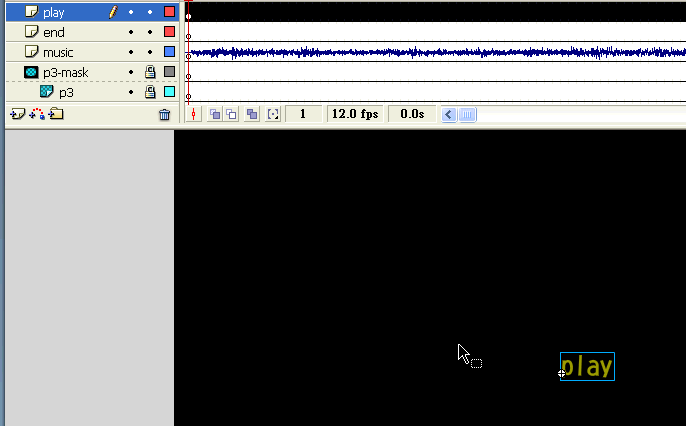
Task: Toggle visibility dot of music layer
Action: pyautogui.click(x=131, y=52)
